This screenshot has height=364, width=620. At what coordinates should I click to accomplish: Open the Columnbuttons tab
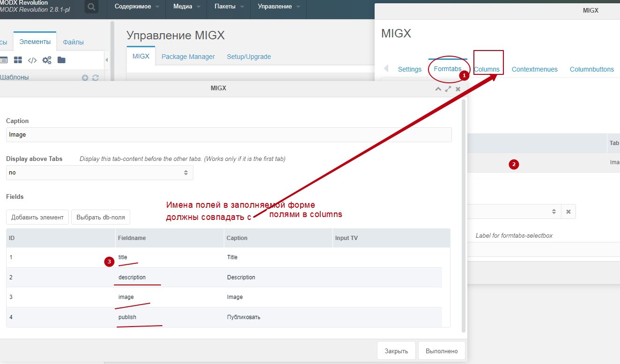[592, 69]
